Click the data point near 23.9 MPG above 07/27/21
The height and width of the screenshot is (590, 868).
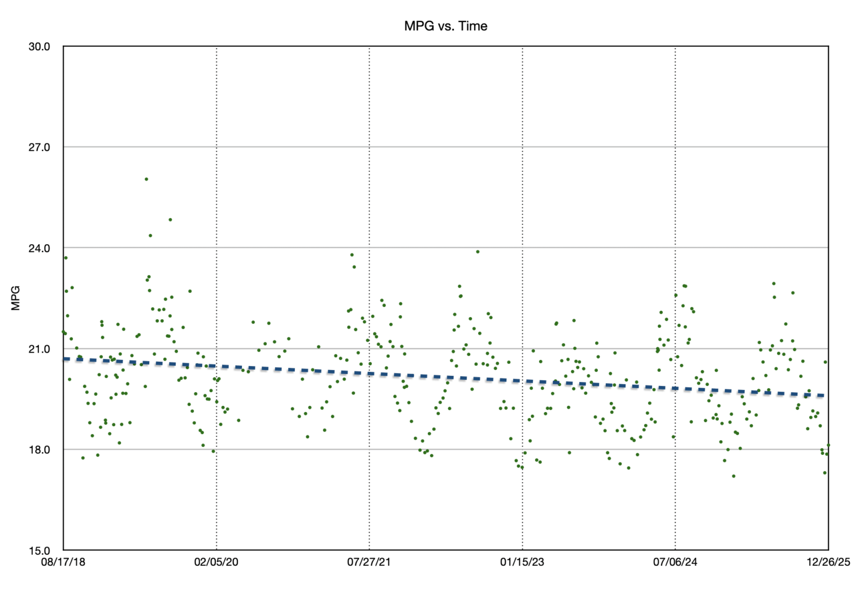tap(352, 254)
